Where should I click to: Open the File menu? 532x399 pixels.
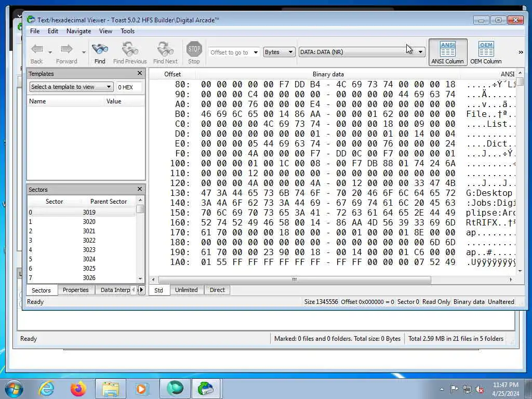point(35,31)
